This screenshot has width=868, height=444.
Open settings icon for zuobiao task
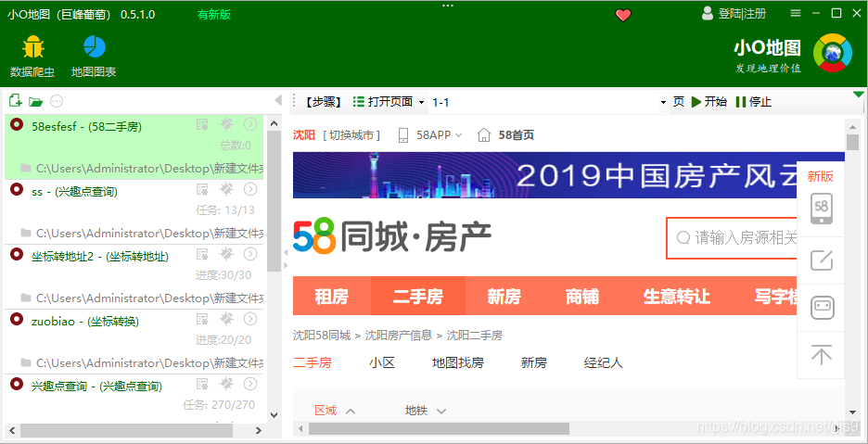pyautogui.click(x=202, y=320)
